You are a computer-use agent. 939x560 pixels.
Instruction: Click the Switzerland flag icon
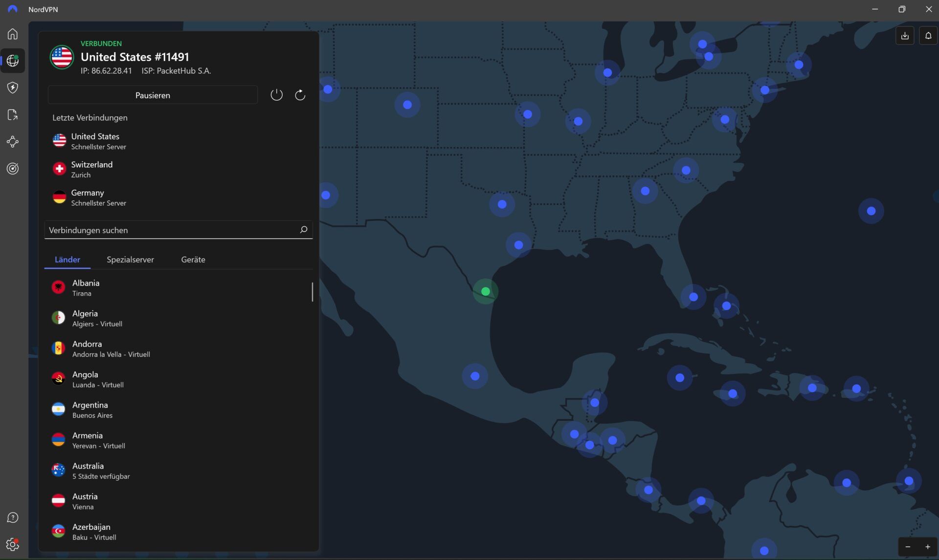(59, 169)
